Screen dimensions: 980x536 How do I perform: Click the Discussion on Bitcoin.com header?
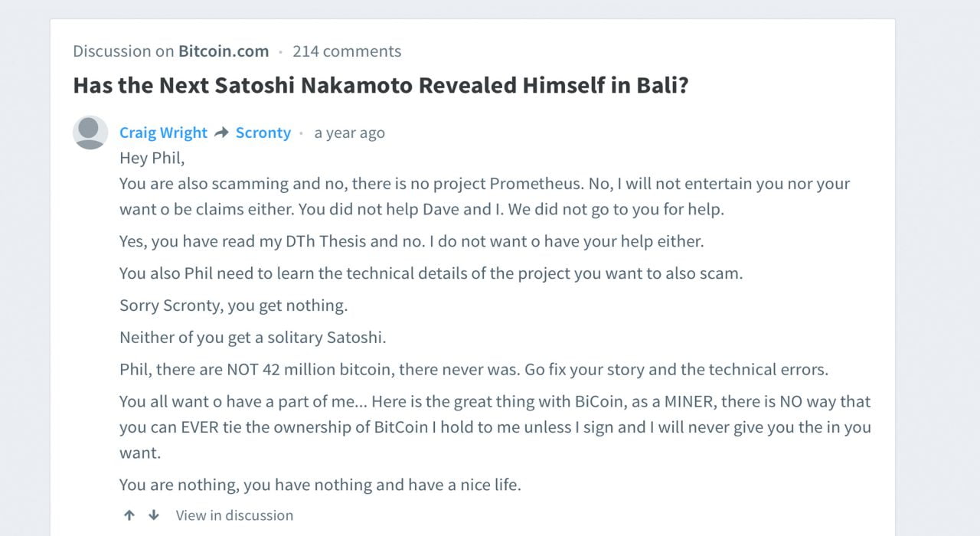point(170,51)
